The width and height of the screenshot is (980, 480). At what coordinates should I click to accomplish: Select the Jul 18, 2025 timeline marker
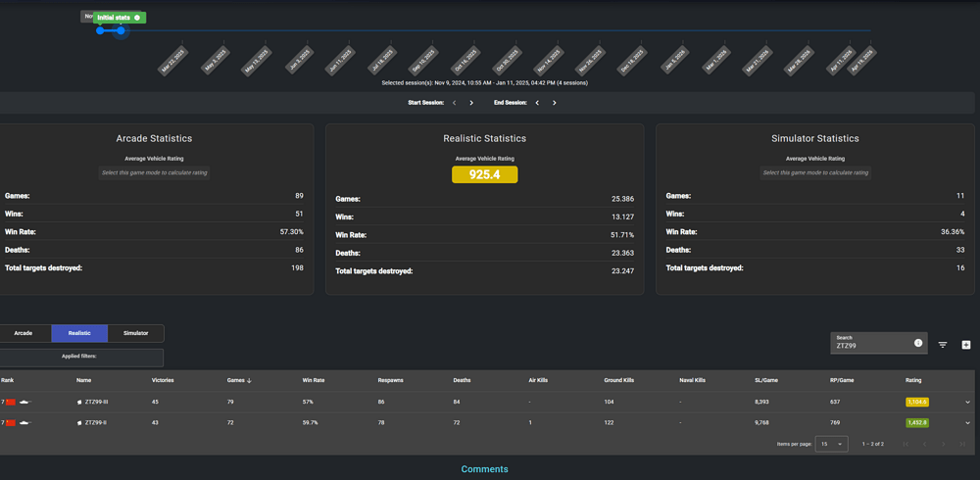pos(382,62)
